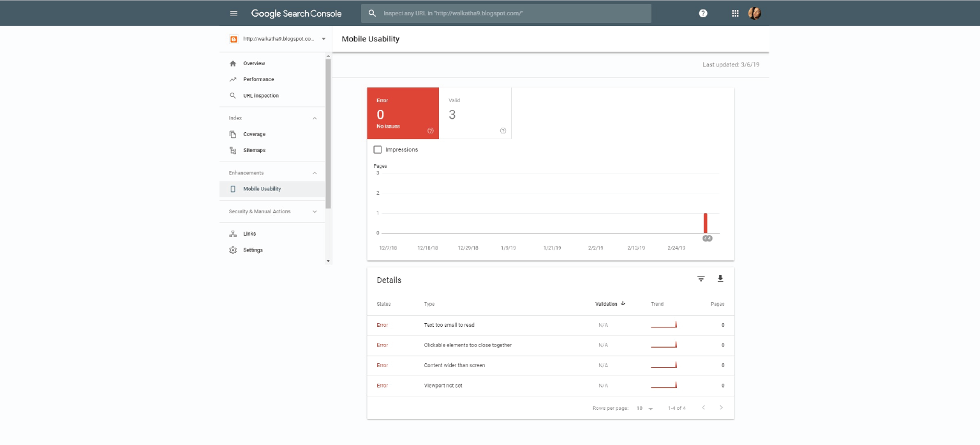Select the Valid status card

click(x=475, y=113)
